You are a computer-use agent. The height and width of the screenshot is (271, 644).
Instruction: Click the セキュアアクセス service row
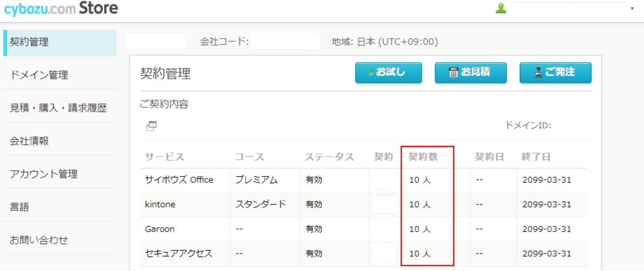pyautogui.click(x=179, y=254)
